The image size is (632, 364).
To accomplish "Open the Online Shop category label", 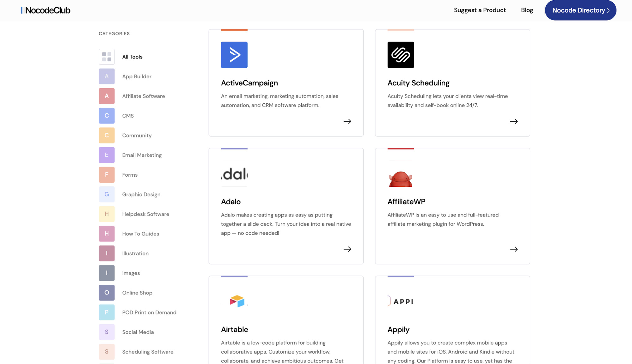I will pyautogui.click(x=137, y=293).
